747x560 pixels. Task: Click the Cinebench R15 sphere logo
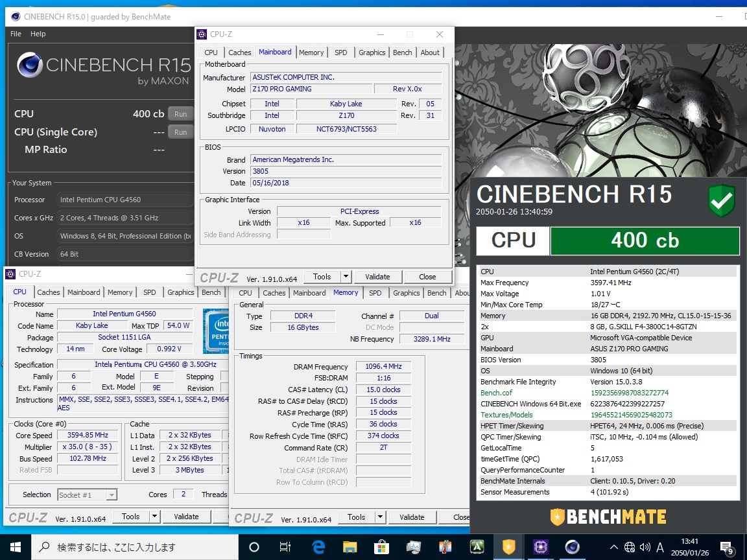(30, 65)
